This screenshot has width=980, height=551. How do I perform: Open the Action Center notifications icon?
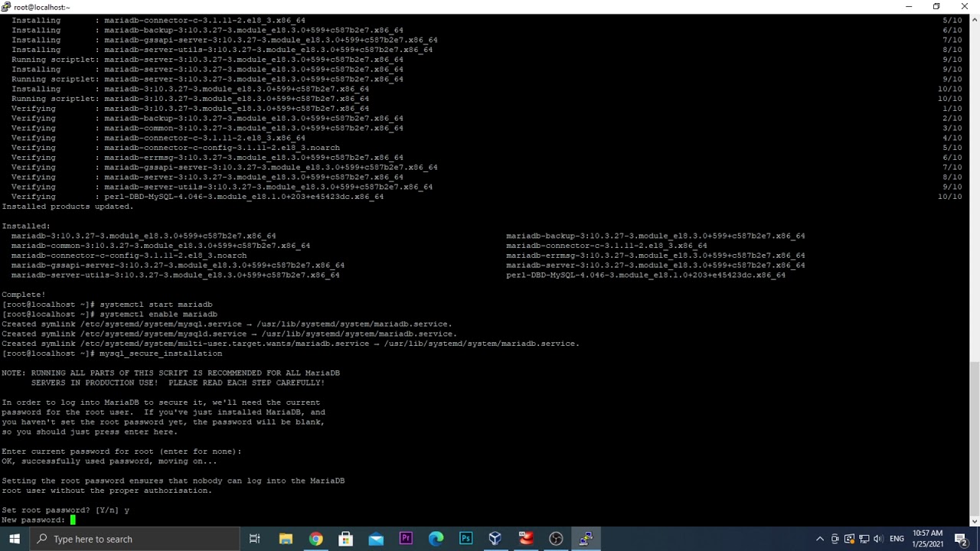click(962, 539)
